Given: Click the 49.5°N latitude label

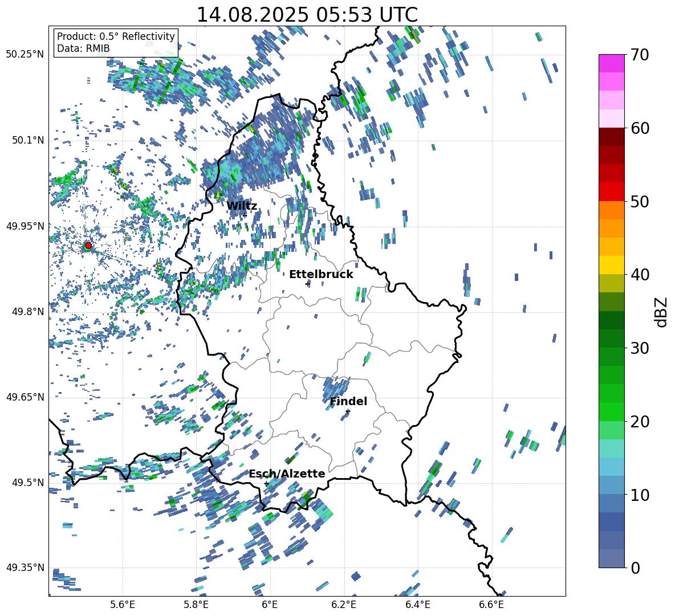Looking at the screenshot, I should 28,482.
